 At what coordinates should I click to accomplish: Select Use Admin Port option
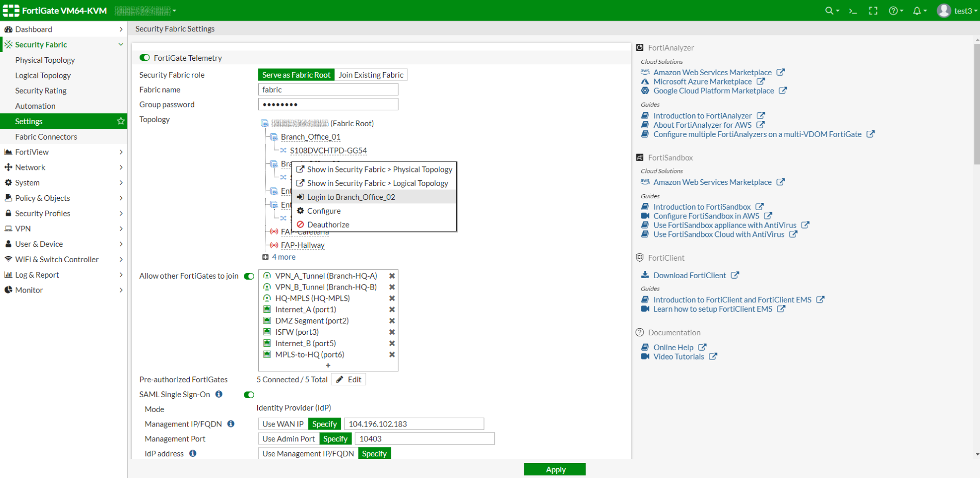(289, 439)
